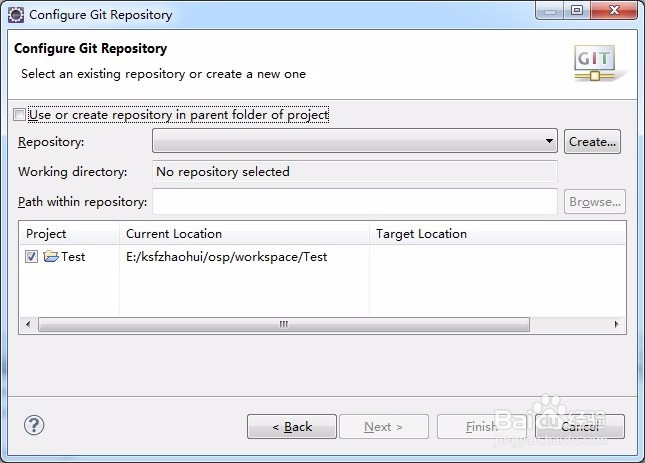Click the Project column header

(70, 234)
